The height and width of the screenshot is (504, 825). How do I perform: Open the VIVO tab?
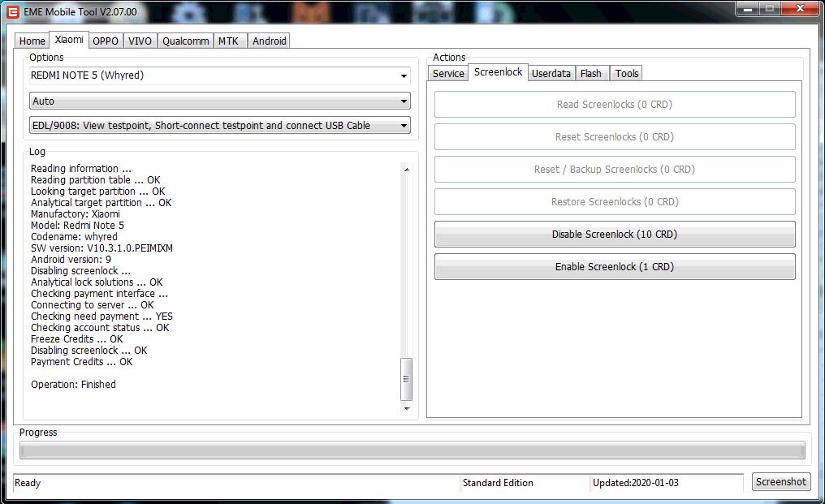[140, 41]
